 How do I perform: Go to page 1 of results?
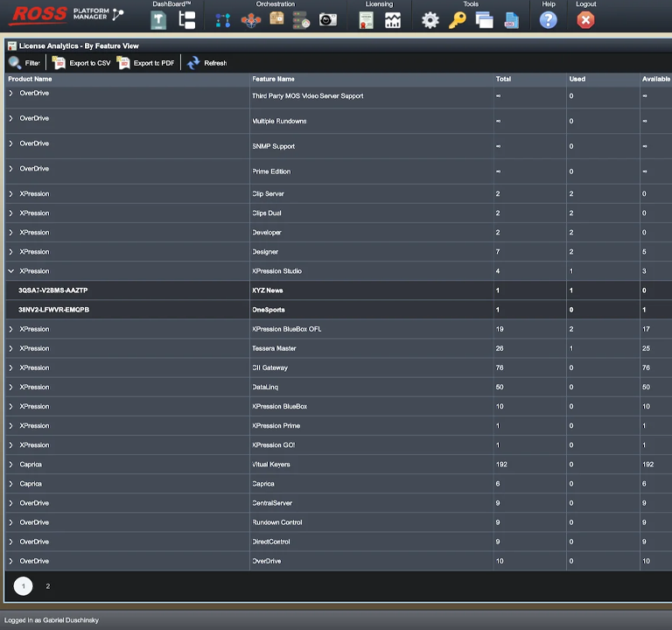[x=23, y=586]
